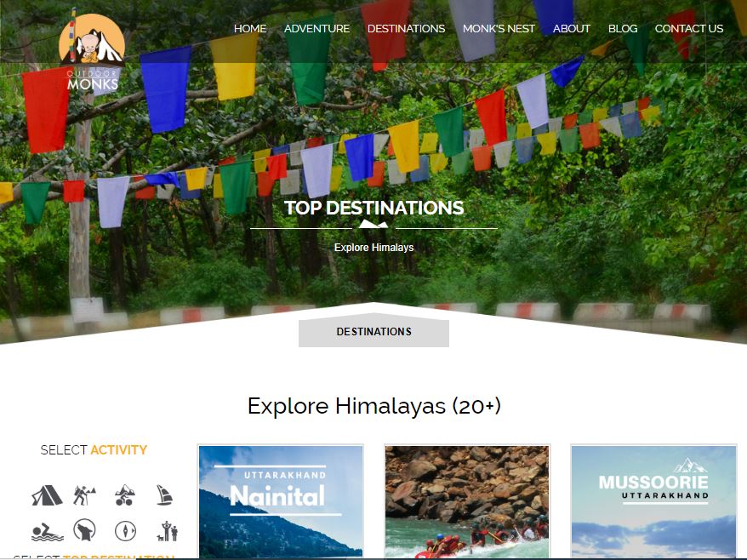Choose the swimming activity icon
Viewport: 747px width, 560px height.
(47, 532)
